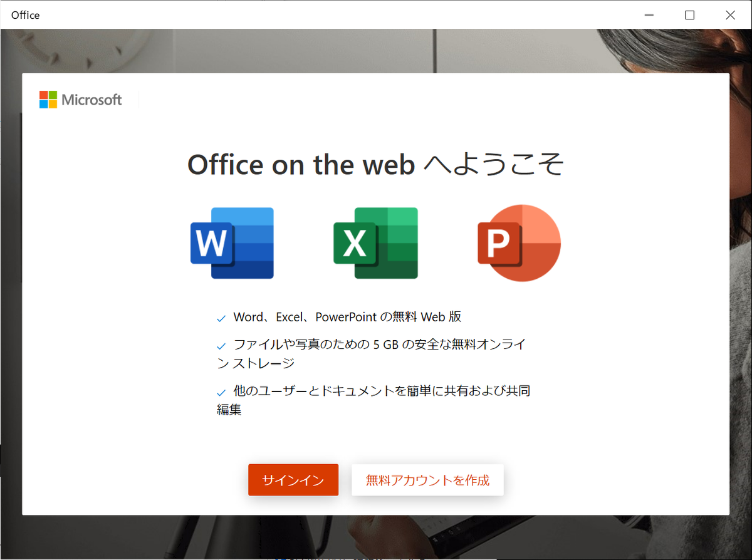Screen dimensions: 752x560
Task: Click checkmark beside document sharing feature
Action: pyautogui.click(x=221, y=390)
